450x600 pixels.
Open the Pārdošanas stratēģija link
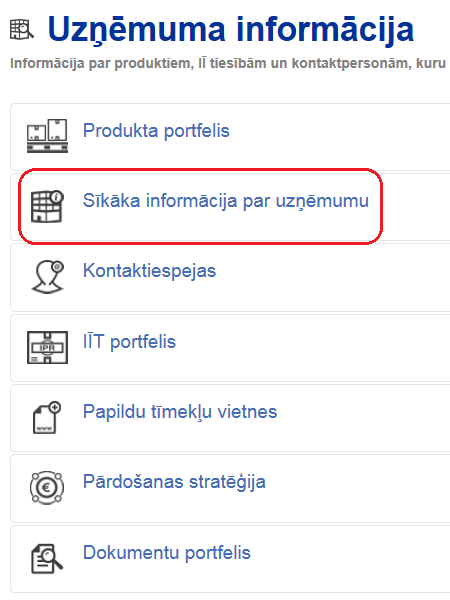point(174,482)
